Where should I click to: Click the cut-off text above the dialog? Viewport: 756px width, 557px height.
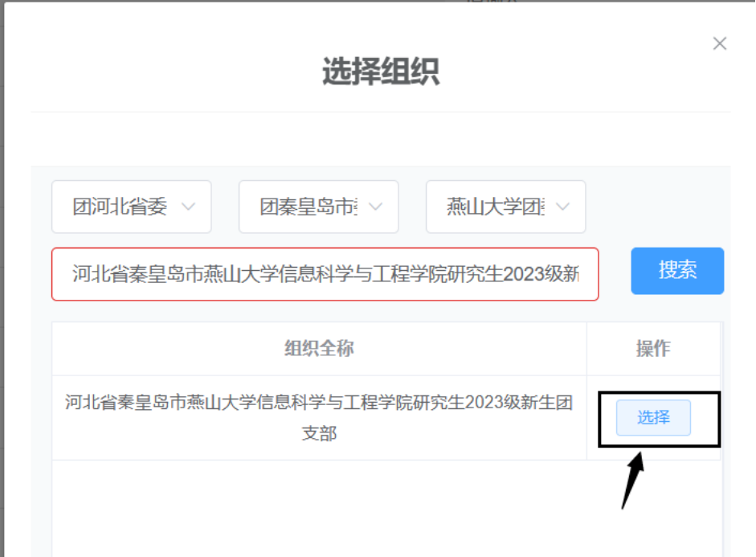(x=482, y=2)
